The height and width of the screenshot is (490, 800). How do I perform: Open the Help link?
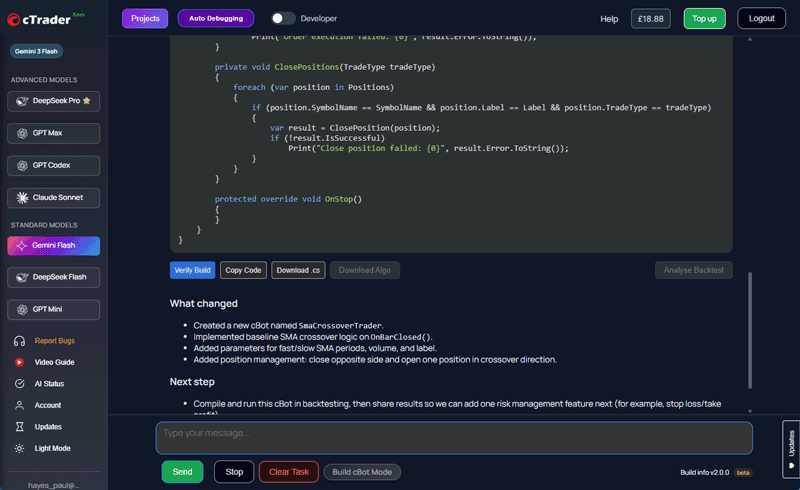pos(609,19)
